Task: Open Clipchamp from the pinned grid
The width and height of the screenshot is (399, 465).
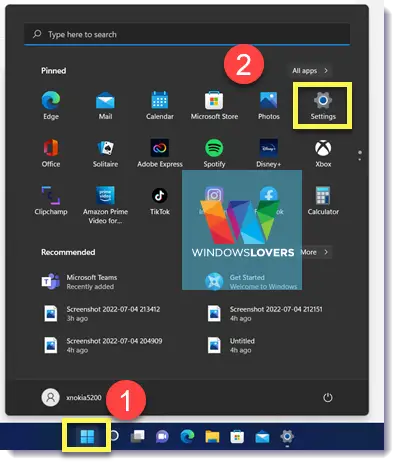Action: (x=51, y=201)
